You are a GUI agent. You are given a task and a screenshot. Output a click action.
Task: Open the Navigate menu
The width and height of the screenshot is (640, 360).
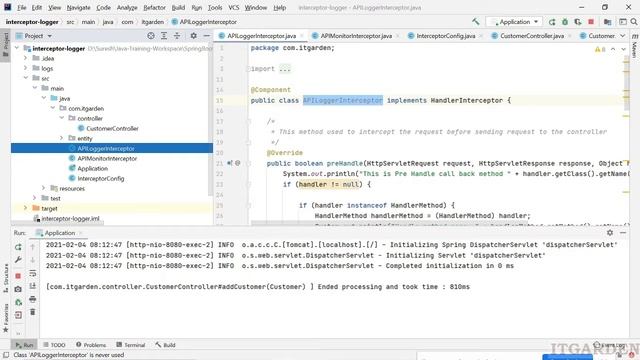[x=78, y=7]
